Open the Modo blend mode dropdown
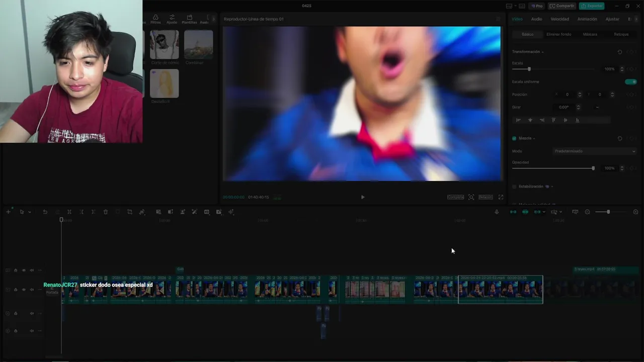Viewport: 644px width, 362px height. (595, 151)
